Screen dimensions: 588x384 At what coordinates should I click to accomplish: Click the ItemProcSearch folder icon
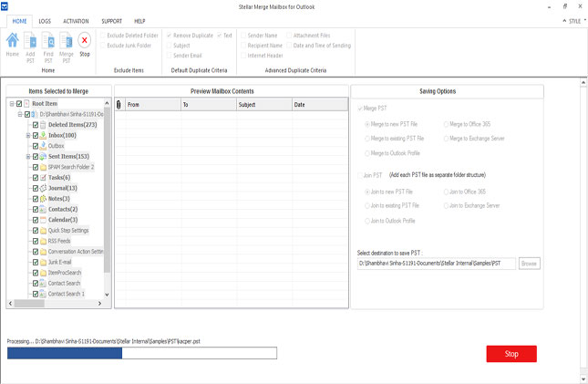(44, 273)
